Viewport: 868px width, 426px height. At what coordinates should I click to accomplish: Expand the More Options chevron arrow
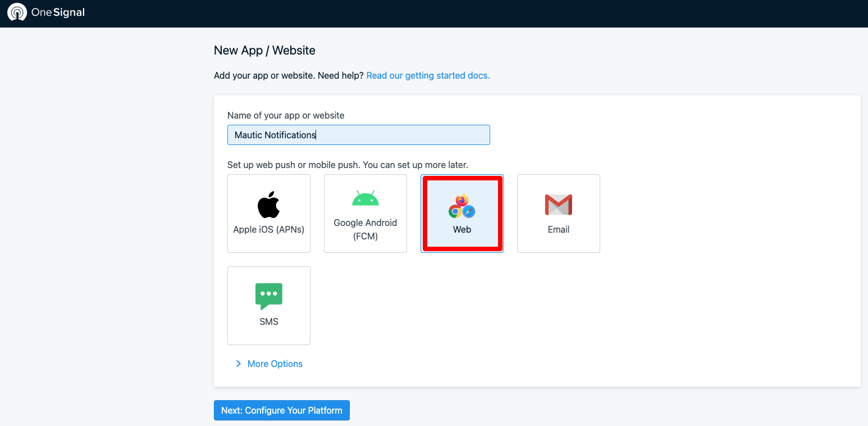pyautogui.click(x=239, y=364)
